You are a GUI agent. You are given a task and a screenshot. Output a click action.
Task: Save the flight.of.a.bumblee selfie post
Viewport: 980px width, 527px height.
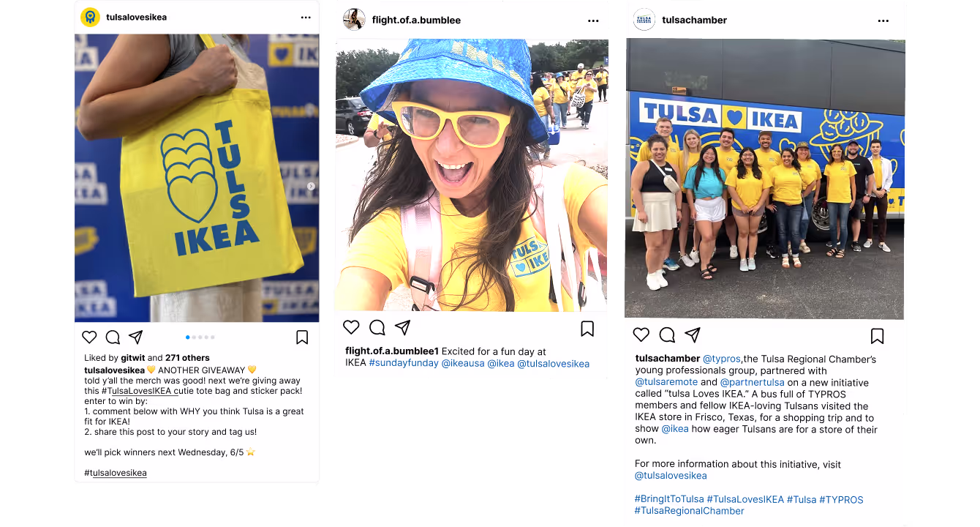587,329
